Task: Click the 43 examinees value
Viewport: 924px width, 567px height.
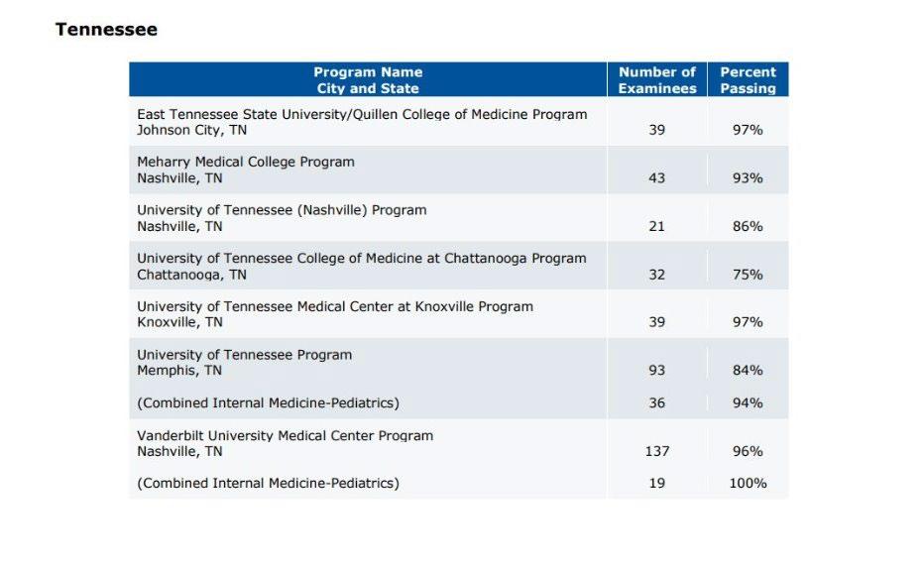Action: 657,178
